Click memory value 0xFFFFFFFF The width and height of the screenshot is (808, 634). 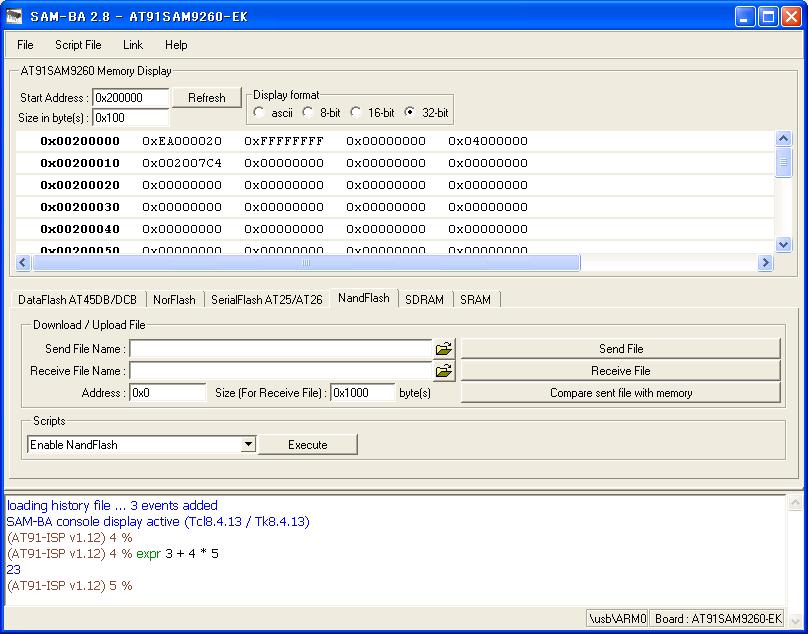284,141
